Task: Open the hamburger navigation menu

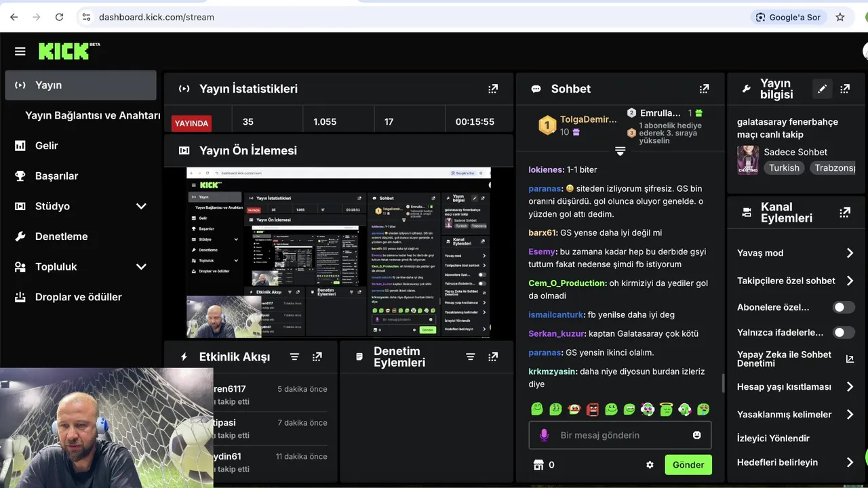Action: tap(20, 52)
